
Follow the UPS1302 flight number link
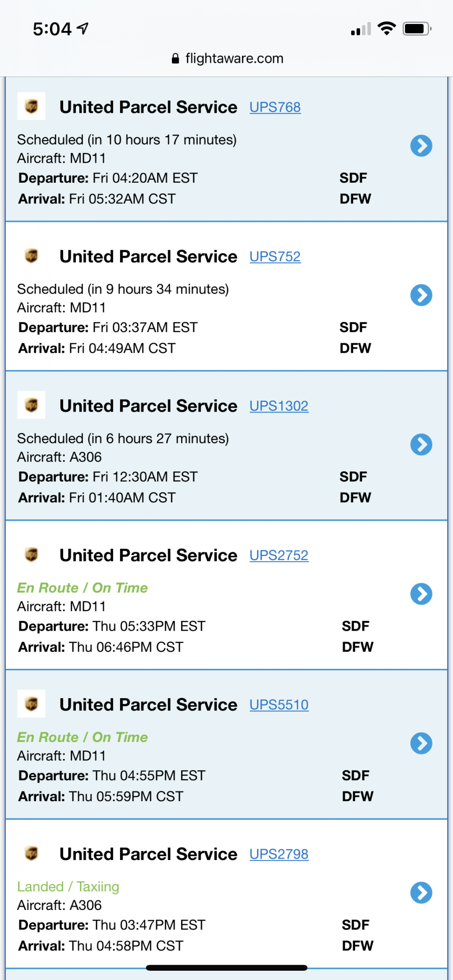[x=279, y=406]
